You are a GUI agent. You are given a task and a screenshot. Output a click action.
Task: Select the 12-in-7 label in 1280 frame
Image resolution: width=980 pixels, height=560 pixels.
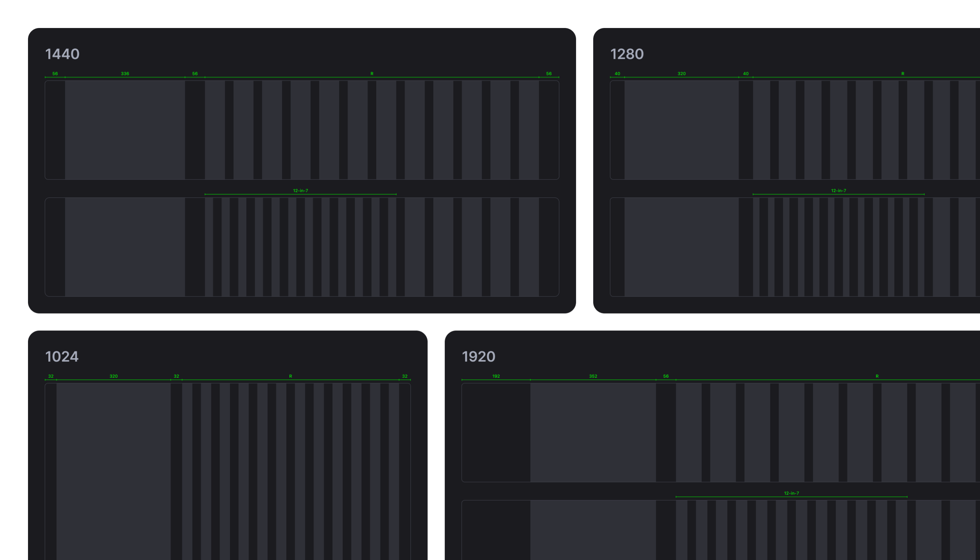pos(839,190)
